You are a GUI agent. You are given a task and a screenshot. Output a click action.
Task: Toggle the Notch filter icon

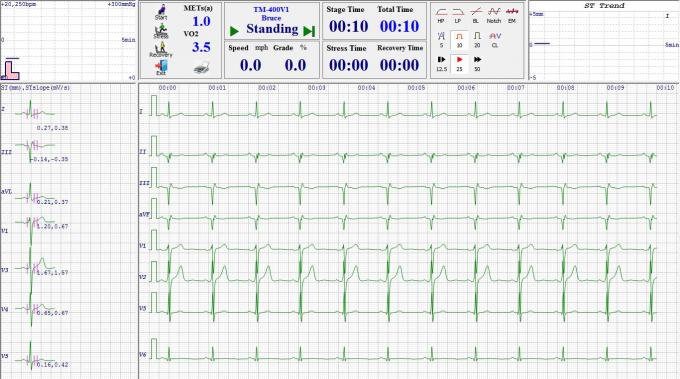[x=494, y=15]
